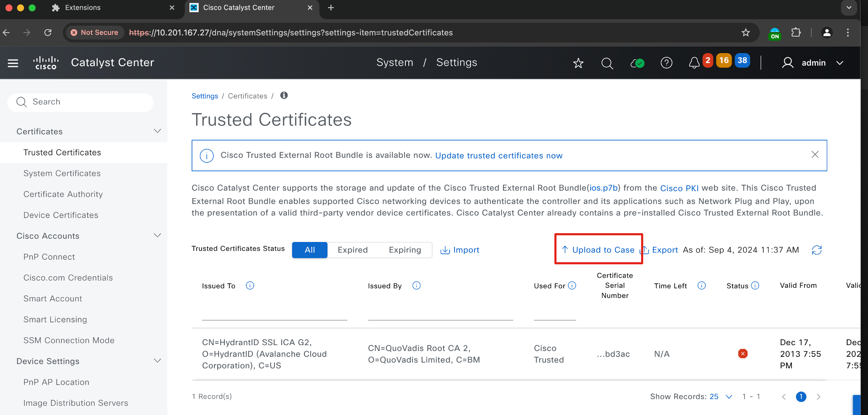Select the All status filter
Image resolution: width=868 pixels, height=415 pixels.
point(310,250)
